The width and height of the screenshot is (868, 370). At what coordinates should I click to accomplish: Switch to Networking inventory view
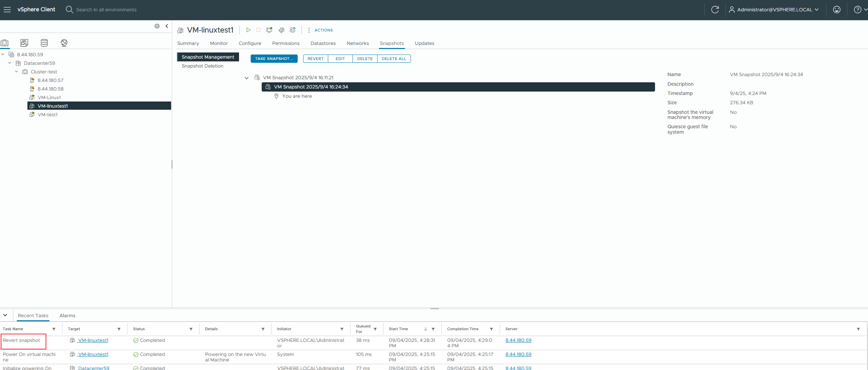[64, 43]
